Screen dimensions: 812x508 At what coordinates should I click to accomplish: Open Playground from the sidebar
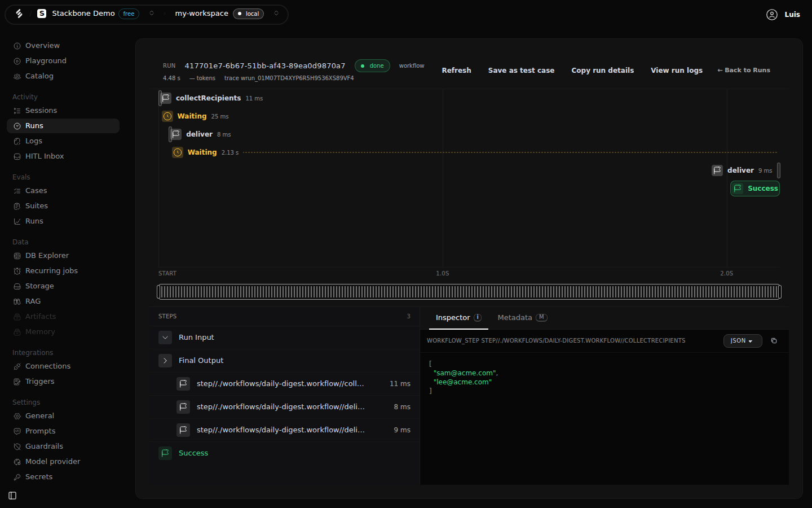coord(63,61)
